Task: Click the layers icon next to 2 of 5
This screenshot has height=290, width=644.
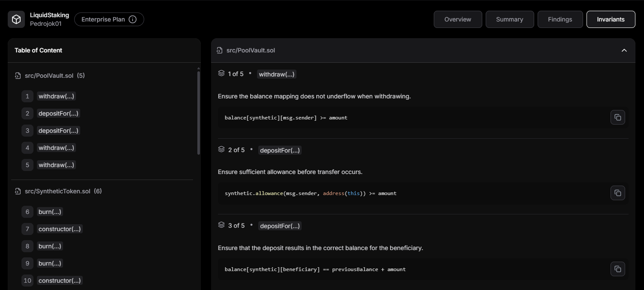Action: click(221, 150)
